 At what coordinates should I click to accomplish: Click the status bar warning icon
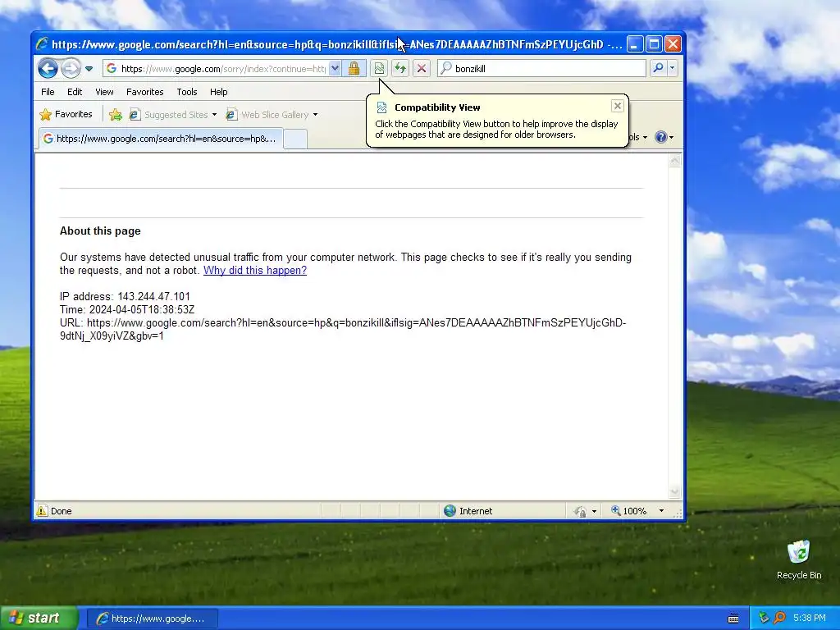click(42, 511)
